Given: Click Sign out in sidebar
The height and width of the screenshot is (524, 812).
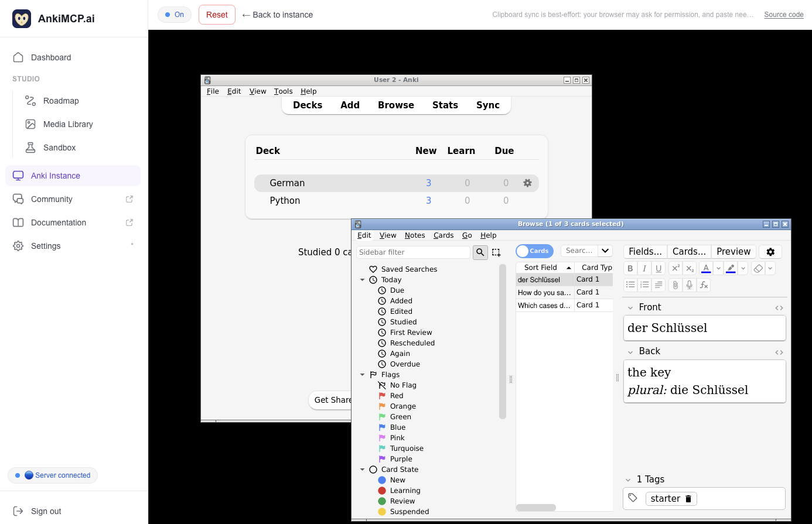Looking at the screenshot, I should pos(46,511).
